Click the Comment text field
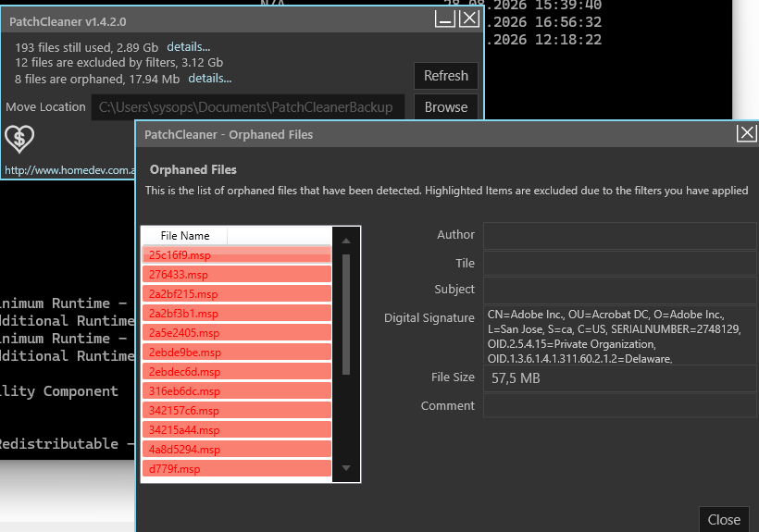 point(619,405)
